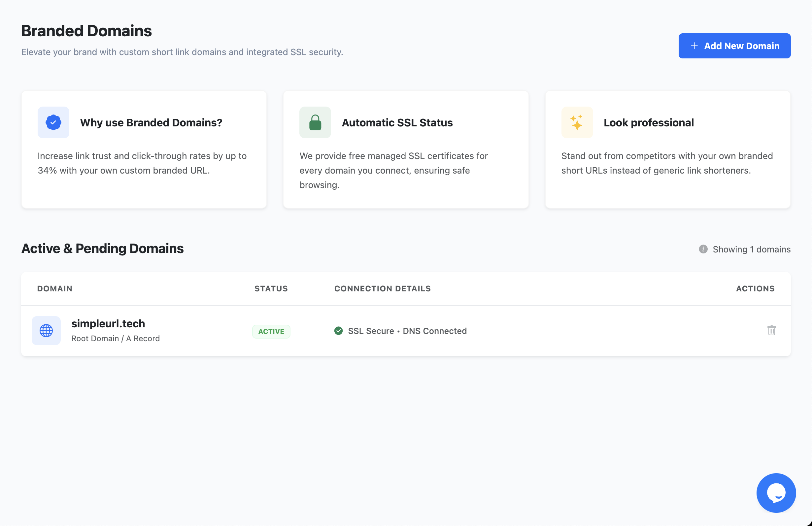Open the chat support bubble
Viewport: 812px width, 526px height.
(x=776, y=493)
